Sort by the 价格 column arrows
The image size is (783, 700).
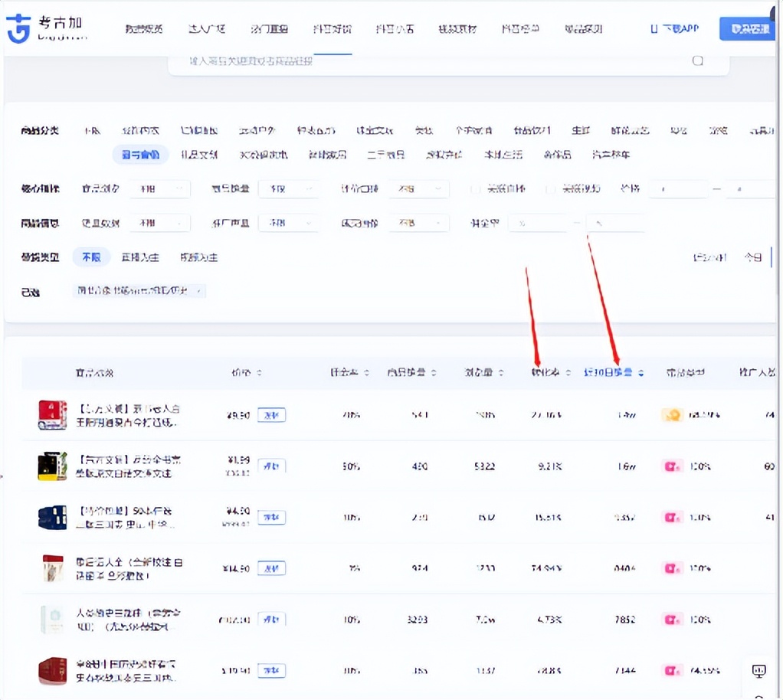259,372
